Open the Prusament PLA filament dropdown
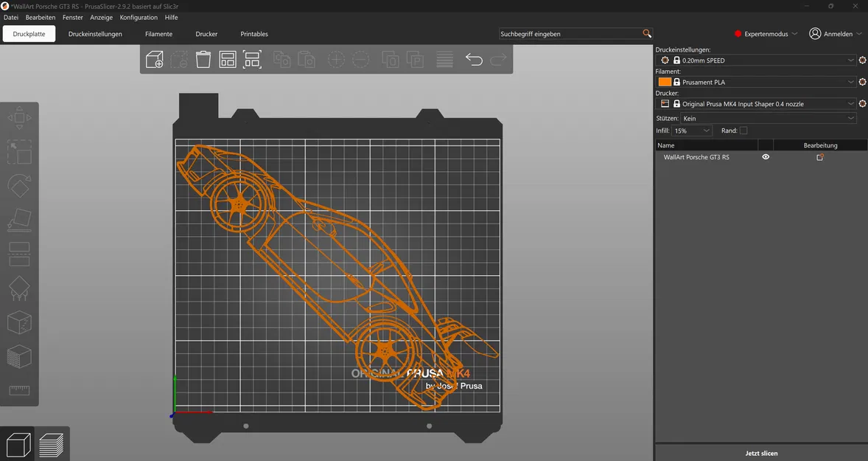Image resolution: width=868 pixels, height=461 pixels. [x=756, y=81]
